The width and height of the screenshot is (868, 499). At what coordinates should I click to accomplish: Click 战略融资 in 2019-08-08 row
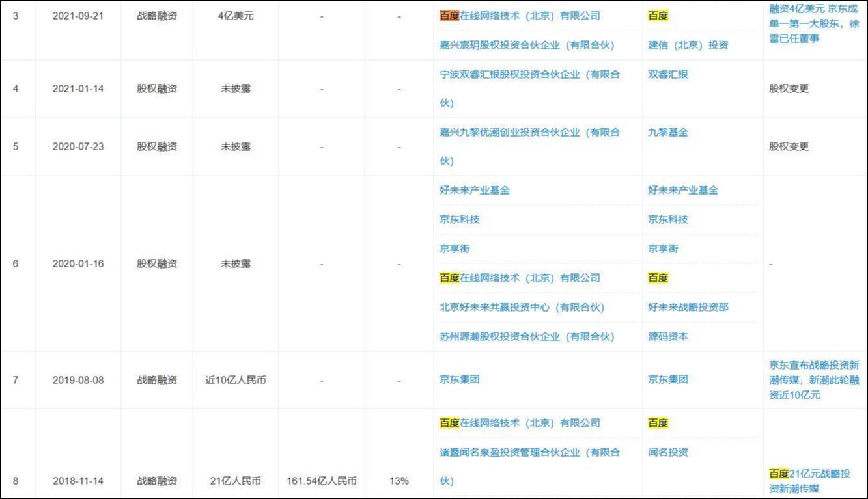click(x=156, y=380)
